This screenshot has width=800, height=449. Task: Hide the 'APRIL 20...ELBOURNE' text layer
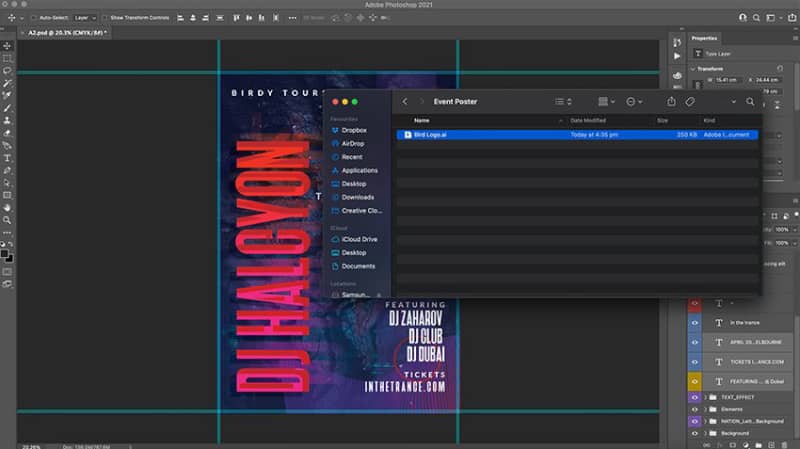pos(694,342)
